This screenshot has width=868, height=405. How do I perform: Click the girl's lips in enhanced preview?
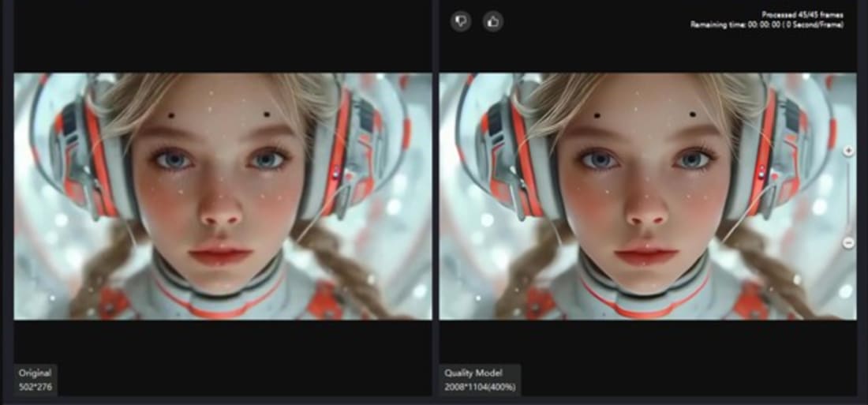[647, 255]
